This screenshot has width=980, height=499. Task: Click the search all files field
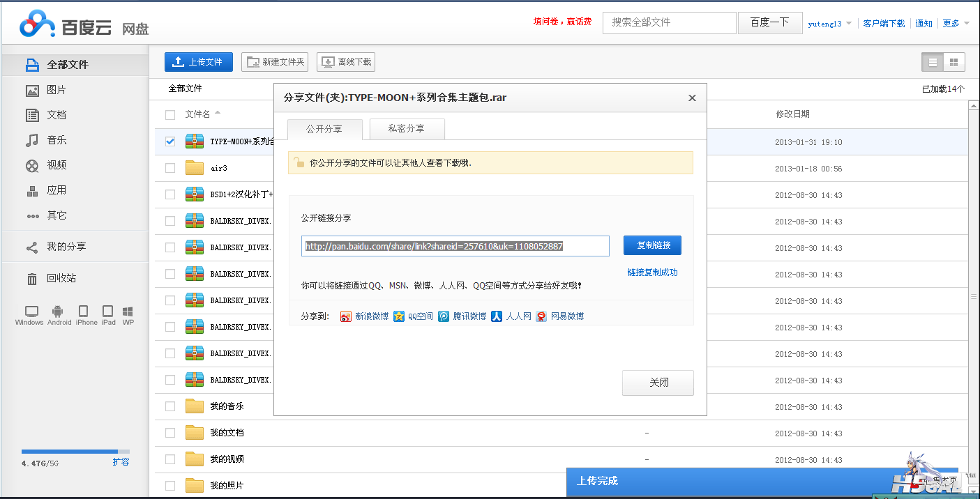pos(670,22)
